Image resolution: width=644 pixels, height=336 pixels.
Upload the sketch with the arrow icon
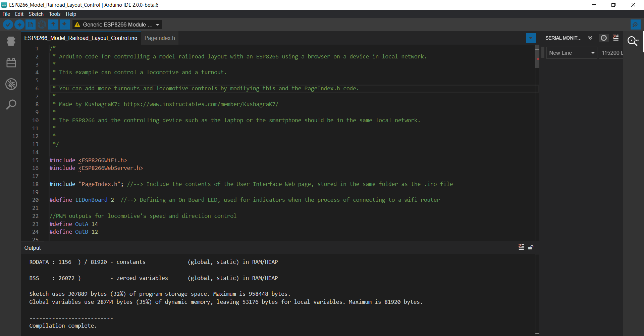coord(19,24)
